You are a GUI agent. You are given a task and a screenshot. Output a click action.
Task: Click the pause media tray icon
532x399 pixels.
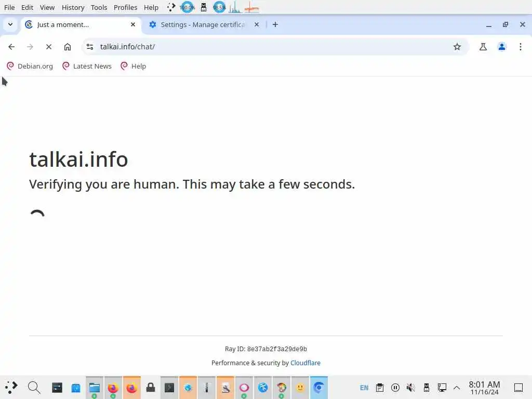click(395, 388)
